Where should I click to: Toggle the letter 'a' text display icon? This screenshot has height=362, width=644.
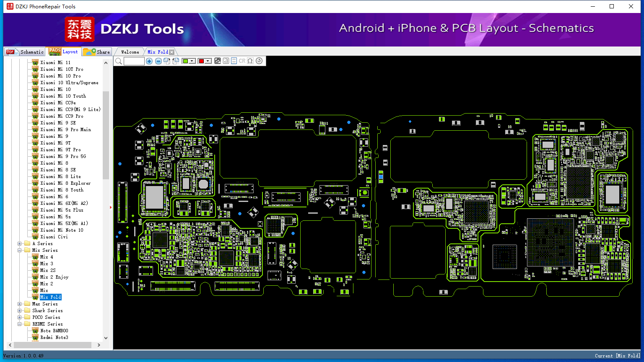(x=226, y=61)
